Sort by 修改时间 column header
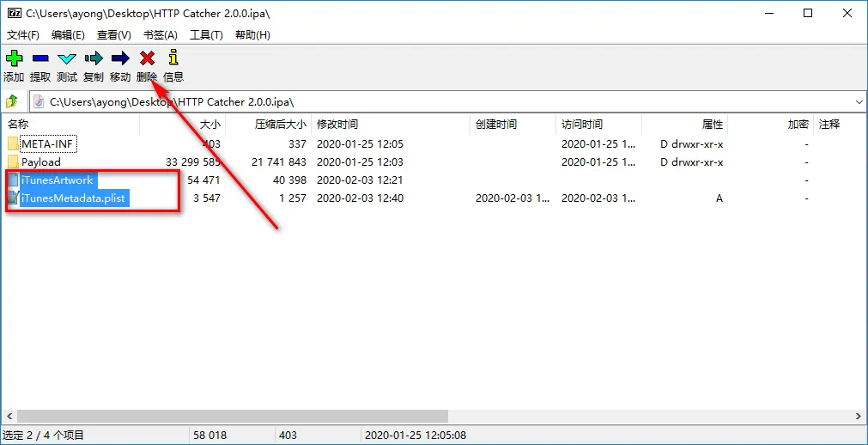 (391, 125)
